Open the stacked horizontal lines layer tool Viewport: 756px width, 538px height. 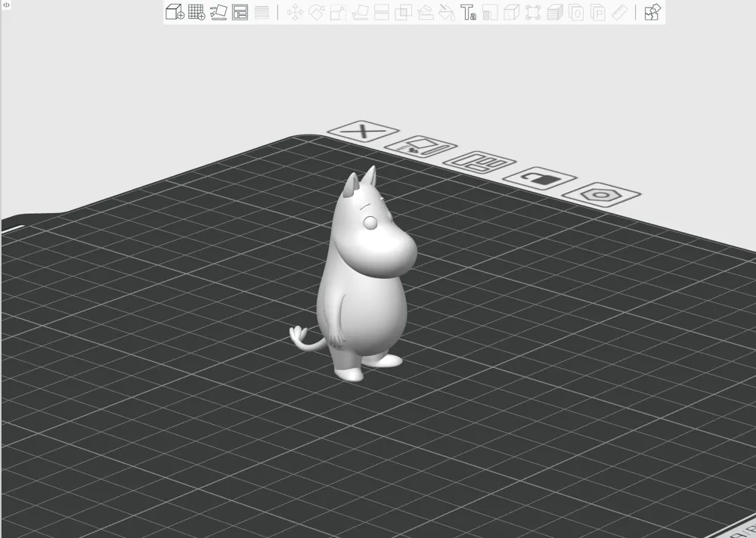pos(262,12)
